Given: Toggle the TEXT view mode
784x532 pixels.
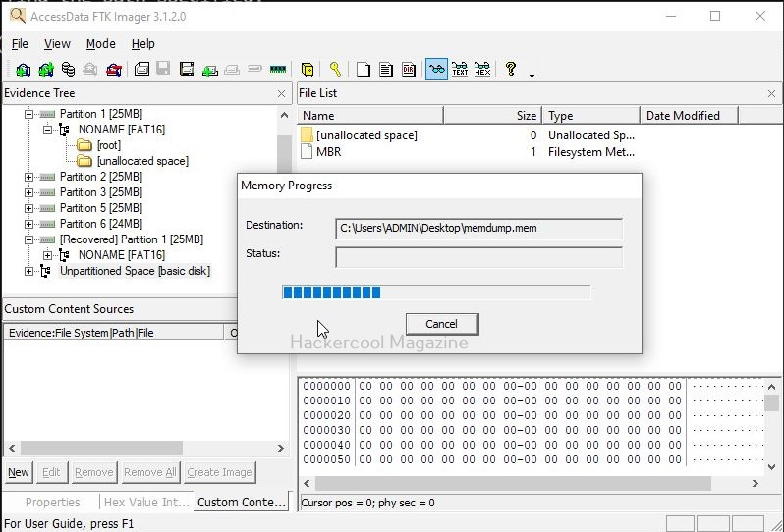Looking at the screenshot, I should (x=460, y=69).
